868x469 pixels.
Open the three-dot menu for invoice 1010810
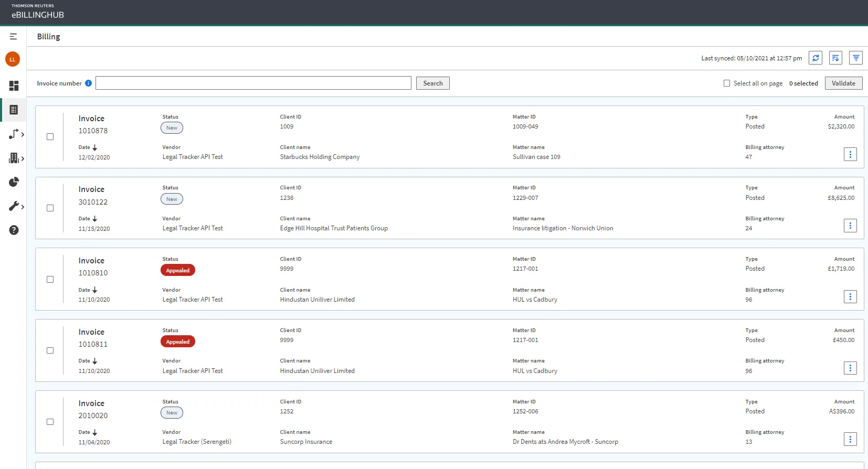[850, 297]
